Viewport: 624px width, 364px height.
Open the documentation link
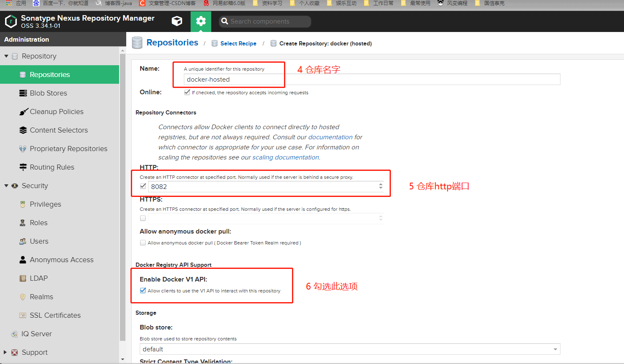(330, 137)
